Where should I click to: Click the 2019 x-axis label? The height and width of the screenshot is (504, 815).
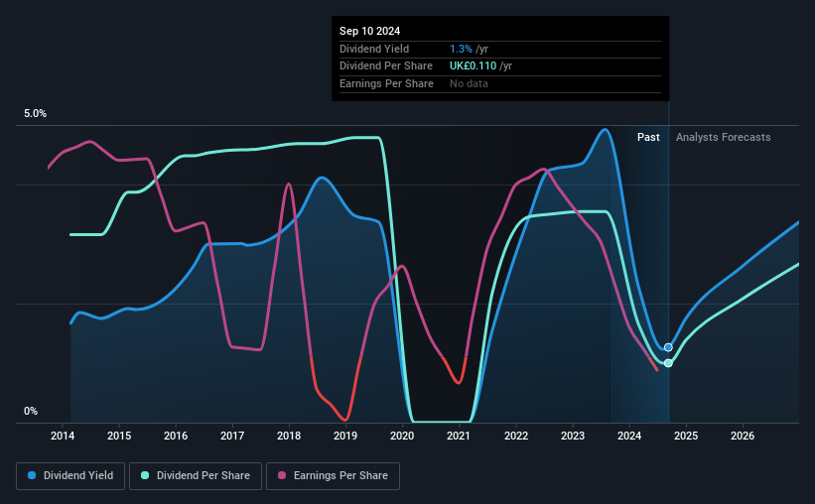(x=345, y=436)
